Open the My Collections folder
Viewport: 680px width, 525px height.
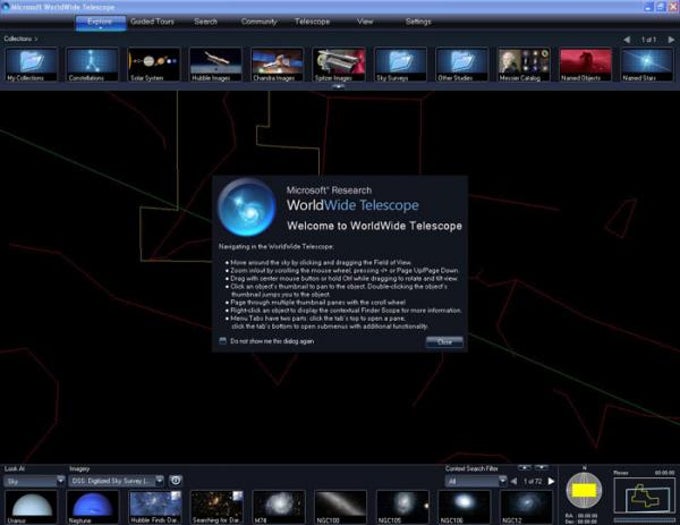[x=31, y=65]
